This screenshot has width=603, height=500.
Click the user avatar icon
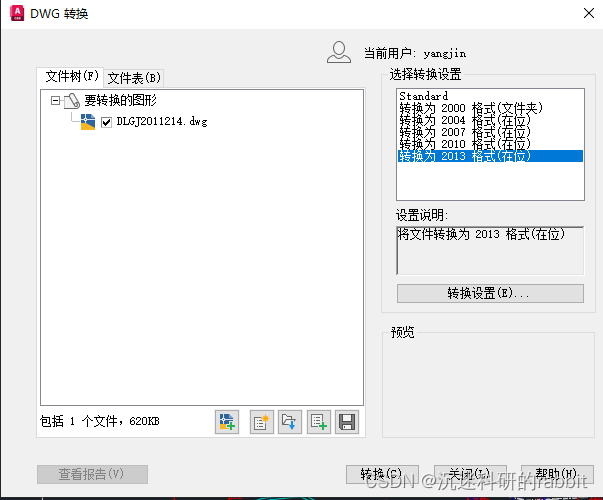[x=339, y=52]
